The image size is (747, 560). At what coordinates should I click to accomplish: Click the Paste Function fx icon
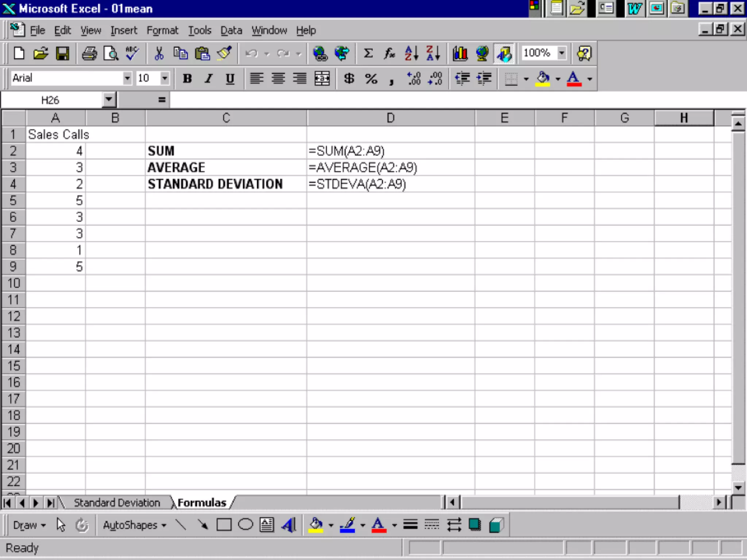(389, 54)
